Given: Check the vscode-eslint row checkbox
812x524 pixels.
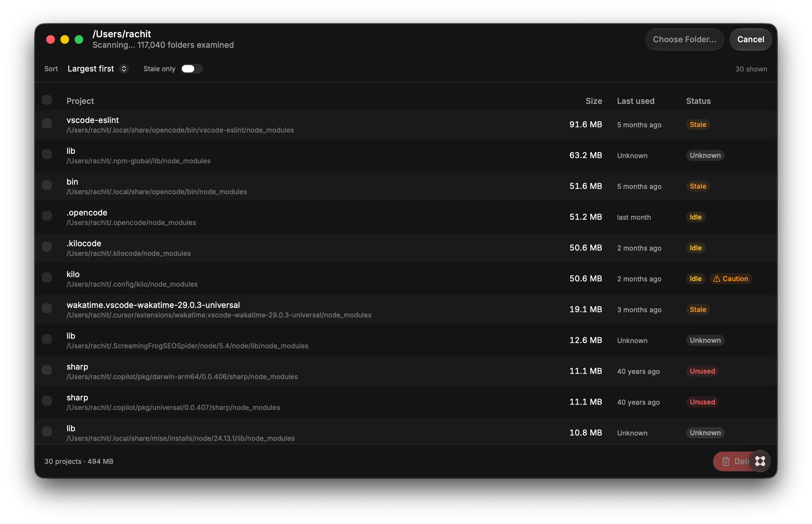Looking at the screenshot, I should pyautogui.click(x=47, y=123).
